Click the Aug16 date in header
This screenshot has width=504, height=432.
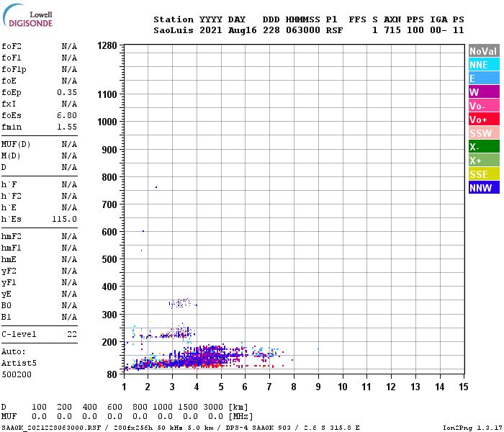(x=243, y=30)
